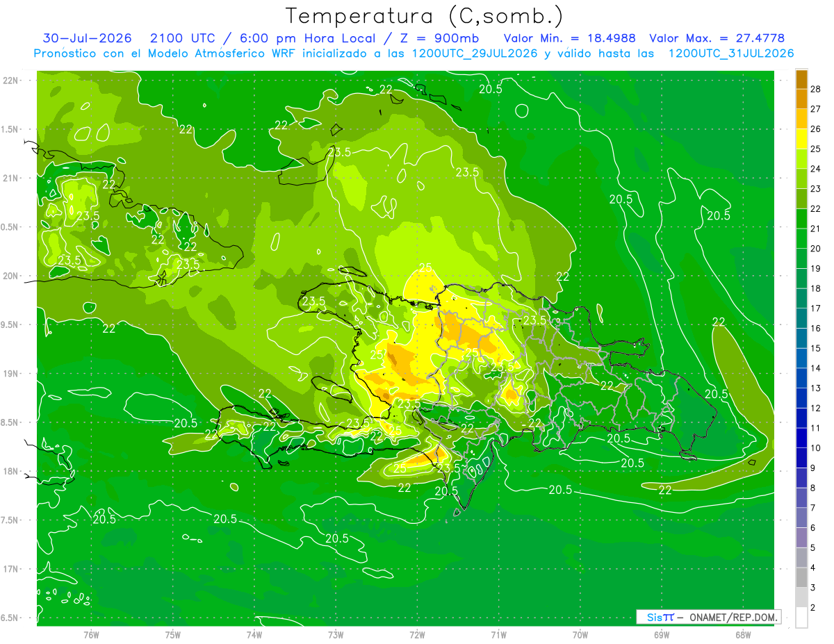Screen dimensions: 834x644
Task: Click the '18N' latitude axis label
Action: (10, 471)
